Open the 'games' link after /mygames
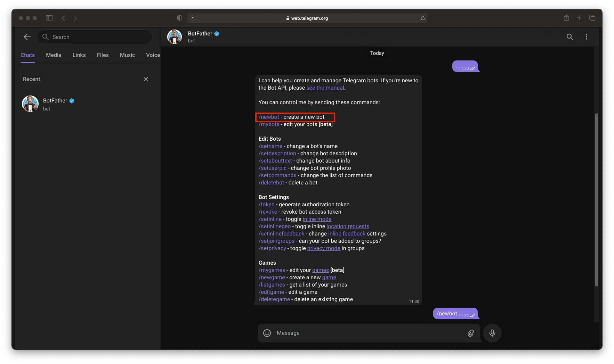Image resolution: width=614 pixels, height=364 pixels. [x=321, y=270]
